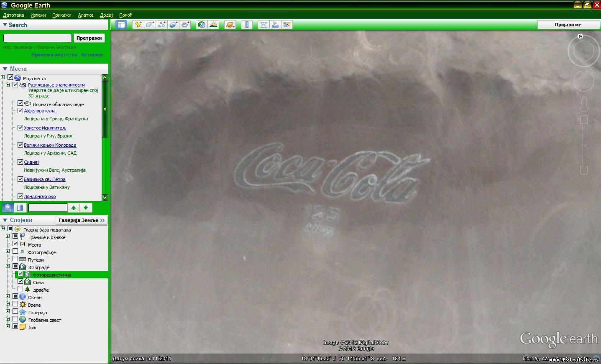Open the Прикажи menu
601x364 pixels.
(x=62, y=15)
